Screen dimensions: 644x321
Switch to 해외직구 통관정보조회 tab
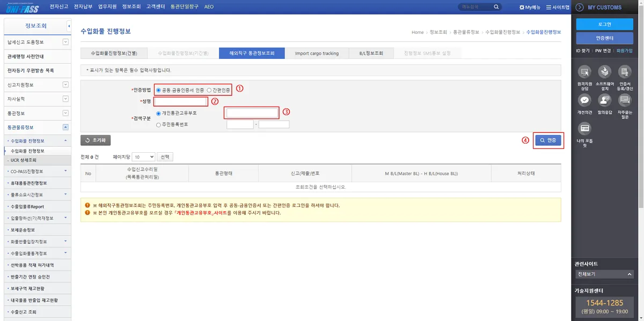252,53
